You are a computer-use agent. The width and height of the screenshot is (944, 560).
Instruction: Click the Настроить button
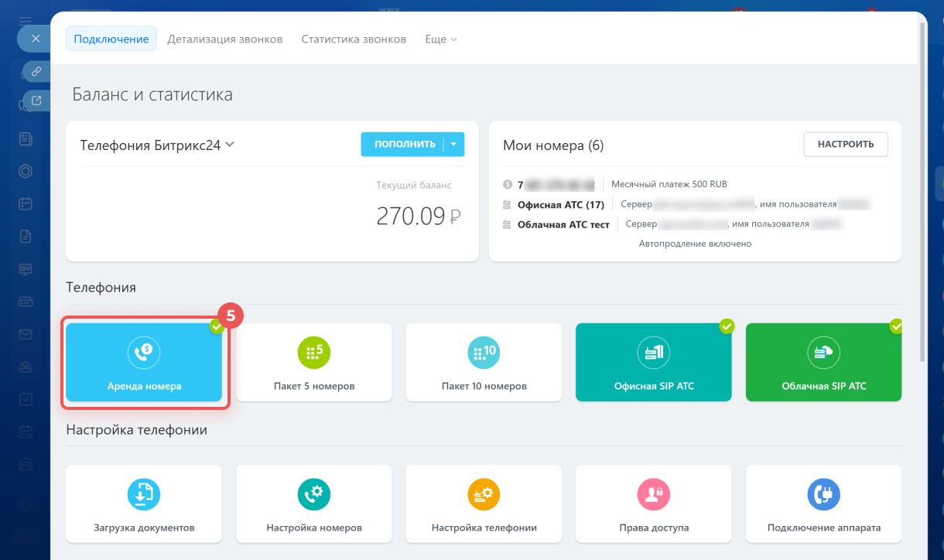point(846,144)
